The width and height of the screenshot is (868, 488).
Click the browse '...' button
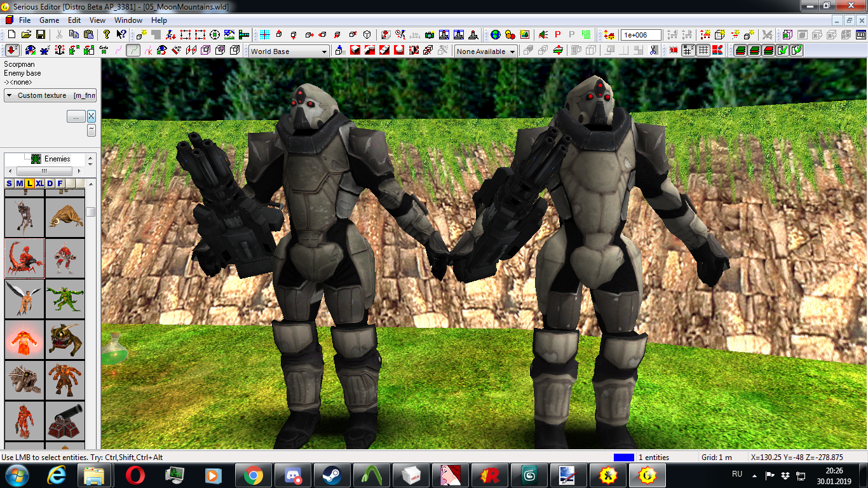(x=76, y=116)
